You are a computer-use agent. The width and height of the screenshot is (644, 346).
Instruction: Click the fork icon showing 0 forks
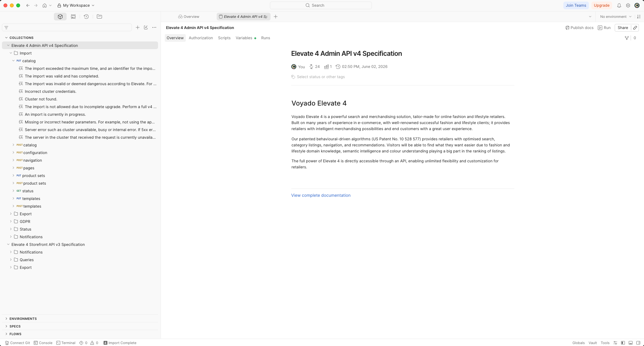(627, 38)
